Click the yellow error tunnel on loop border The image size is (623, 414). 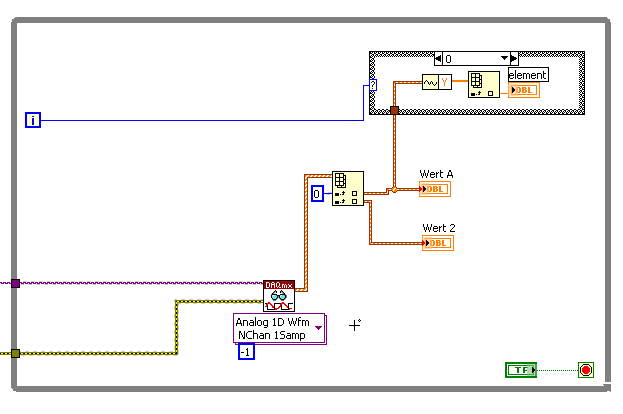click(15, 353)
